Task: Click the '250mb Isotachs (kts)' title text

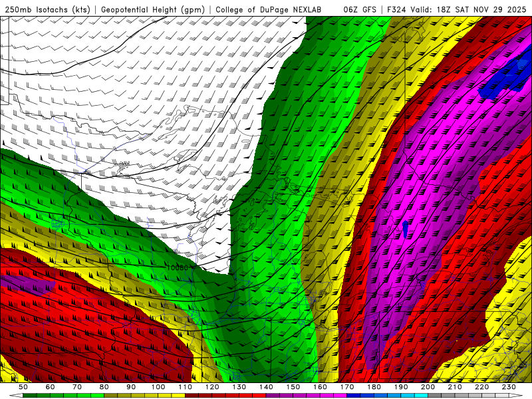Action: 47,9
